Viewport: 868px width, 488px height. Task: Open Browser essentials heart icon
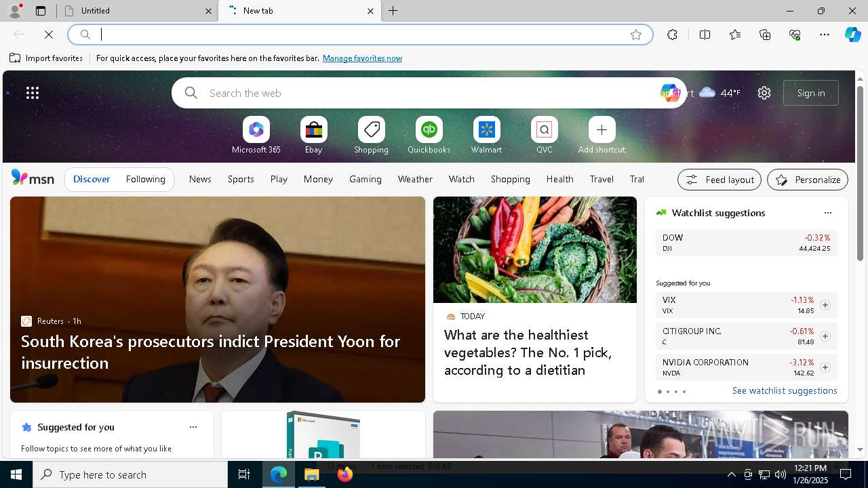point(795,35)
